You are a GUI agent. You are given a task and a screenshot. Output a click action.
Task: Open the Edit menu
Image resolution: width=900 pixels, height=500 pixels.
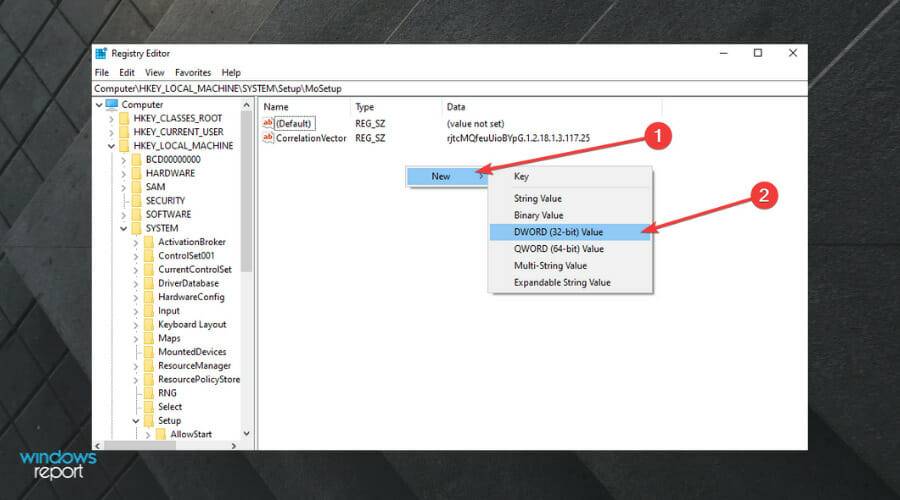[127, 73]
